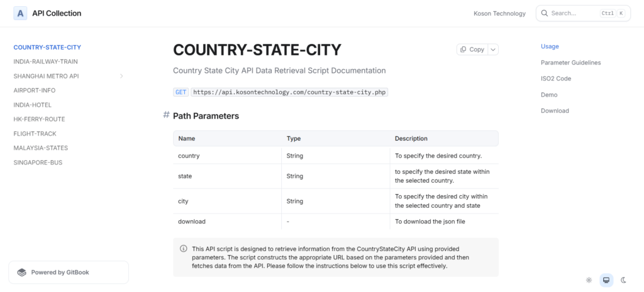This screenshot has height=292, width=644.
Task: Click the Path Parameters hash anchor icon
Action: 166,116
